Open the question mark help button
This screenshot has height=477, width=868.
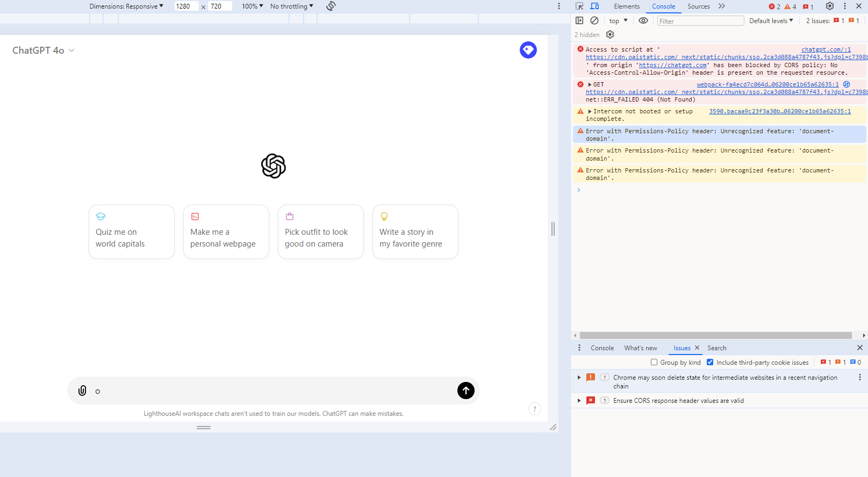tap(535, 409)
